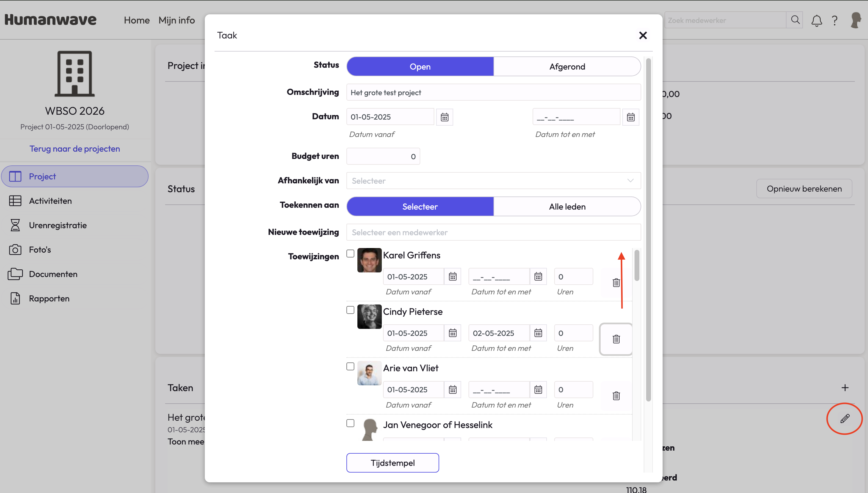
Task: Click the Tijdstempel button
Action: (392, 462)
